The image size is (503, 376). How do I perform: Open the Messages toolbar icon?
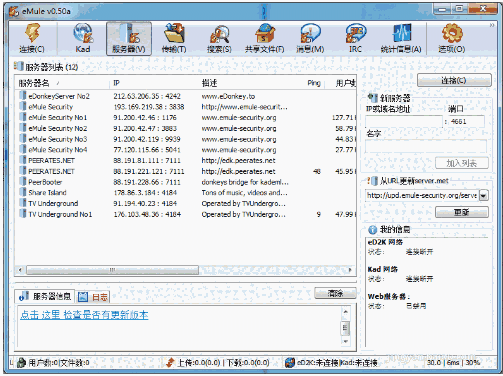click(310, 33)
